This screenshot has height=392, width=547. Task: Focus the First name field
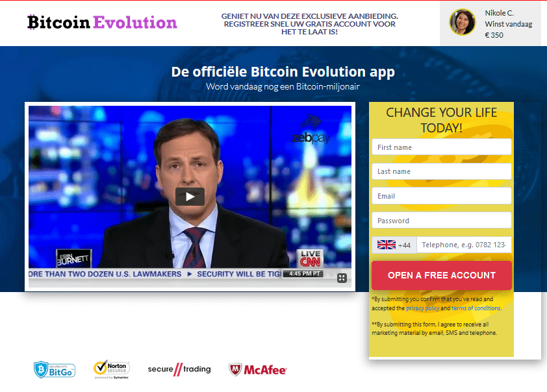click(x=442, y=147)
